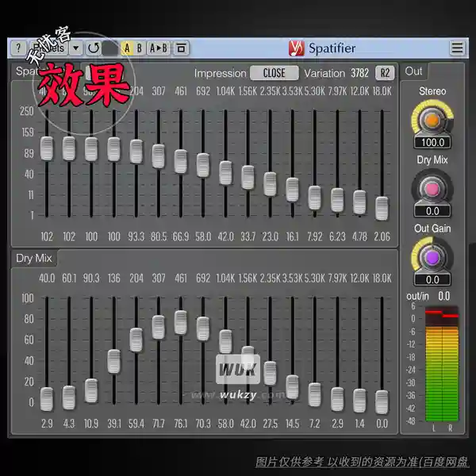Click the Dry Mix value 59.4
This screenshot has height=476, width=476.
[x=136, y=424]
